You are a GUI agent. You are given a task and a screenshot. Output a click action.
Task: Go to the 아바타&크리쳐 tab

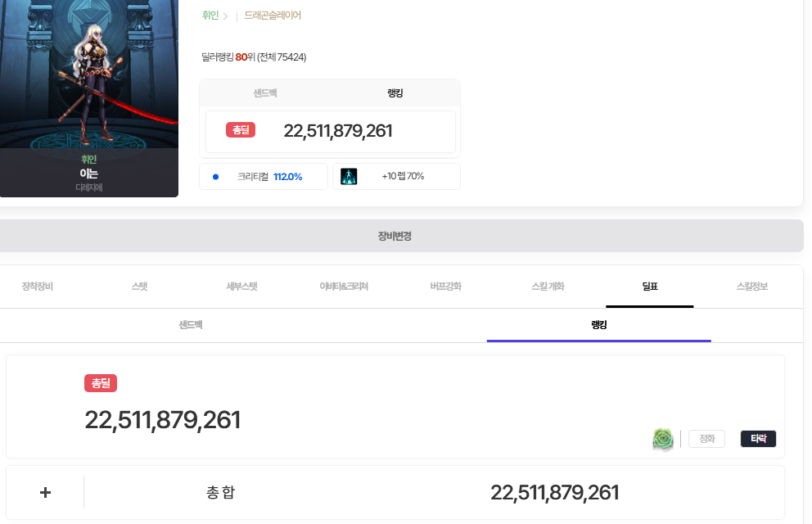(344, 287)
